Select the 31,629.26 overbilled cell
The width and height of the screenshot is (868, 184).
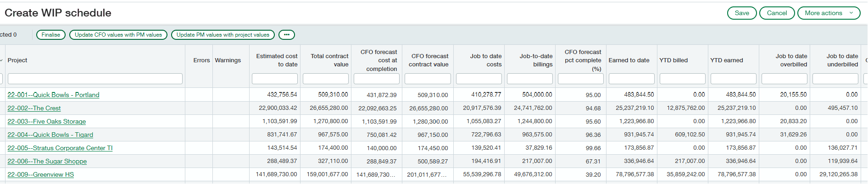point(785,134)
